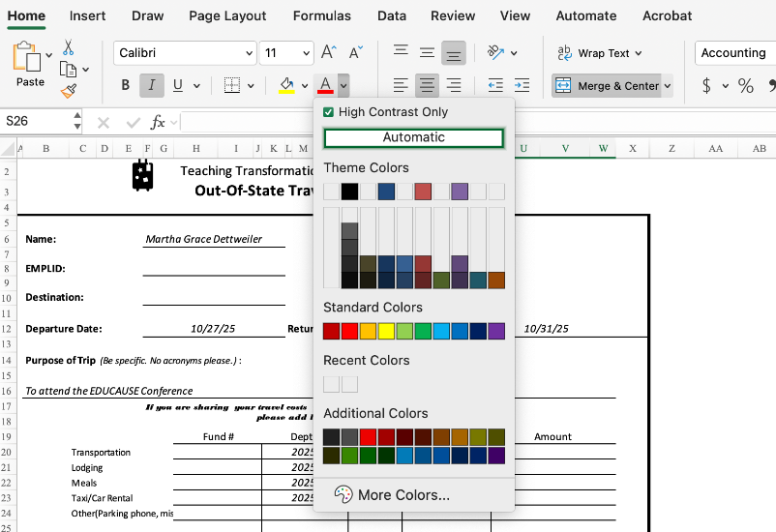Click Increase Indent icon
This screenshot has height=532, width=776.
tap(522, 85)
